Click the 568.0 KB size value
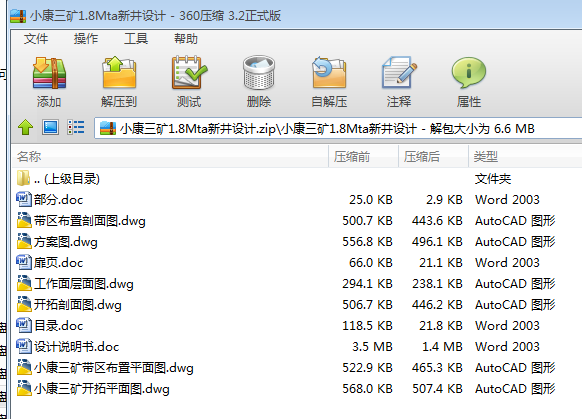The width and height of the screenshot is (582, 419). (x=367, y=389)
